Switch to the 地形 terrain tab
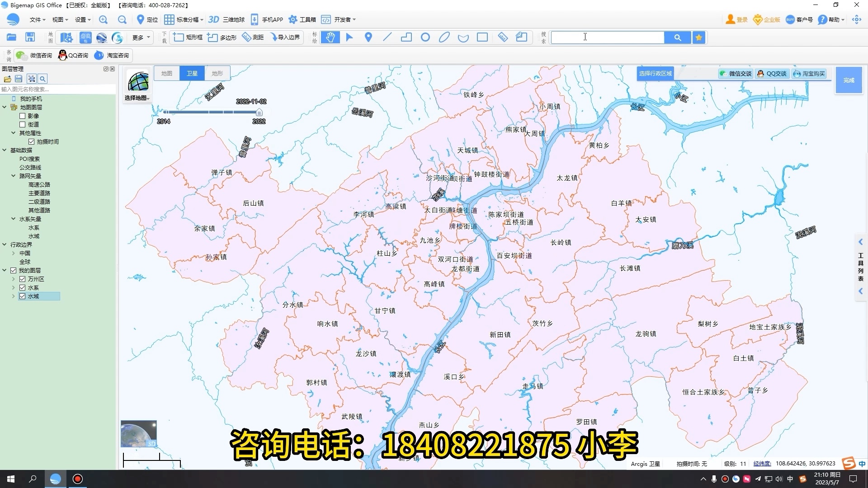 pos(217,73)
